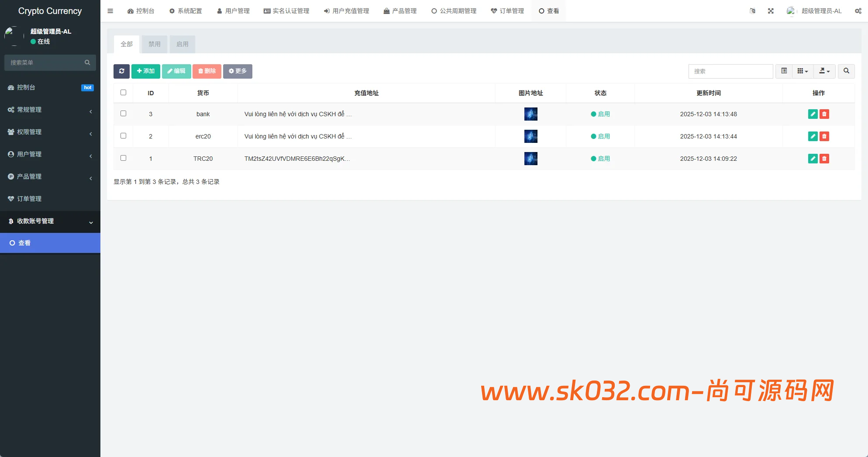Click the settings gear icon at top right
868x457 pixels.
tap(858, 10)
